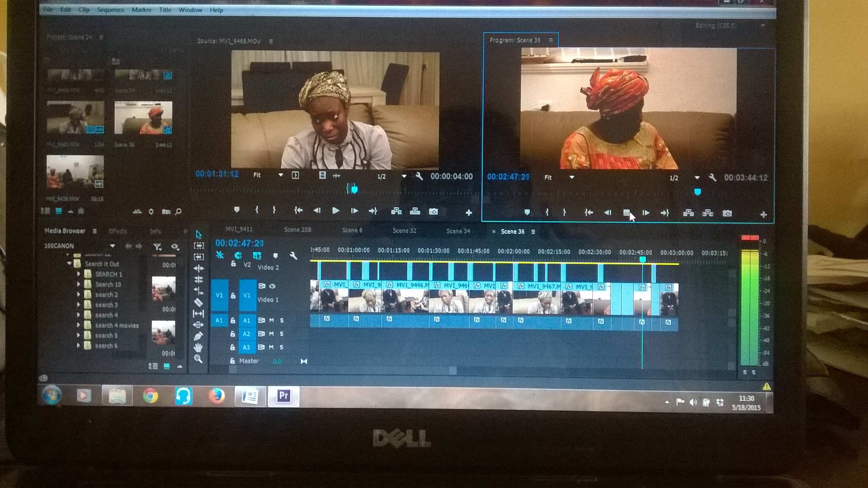Solo audio track A2 with the S button
The height and width of the screenshot is (488, 868).
[281, 333]
